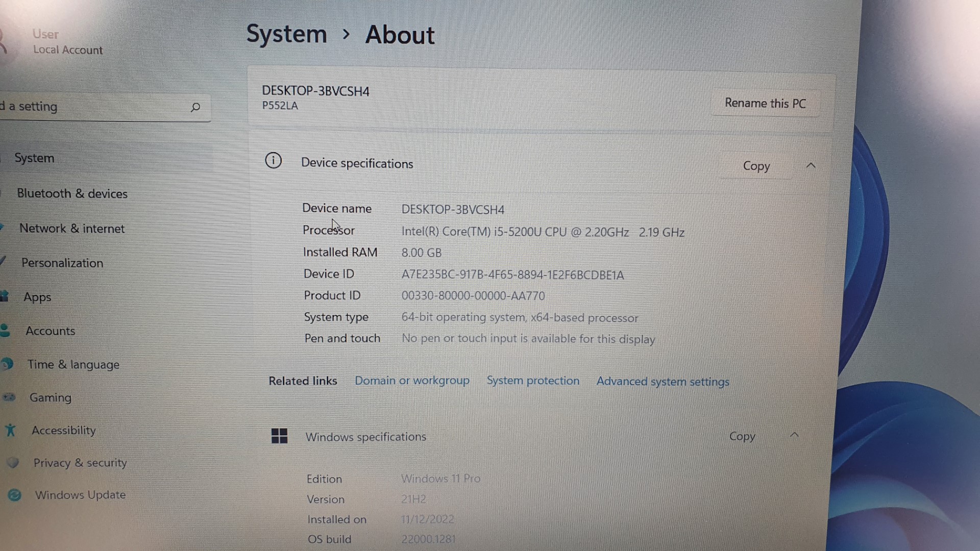Open the Accounts settings page
Viewport: 980px width, 551px height.
pyautogui.click(x=50, y=331)
